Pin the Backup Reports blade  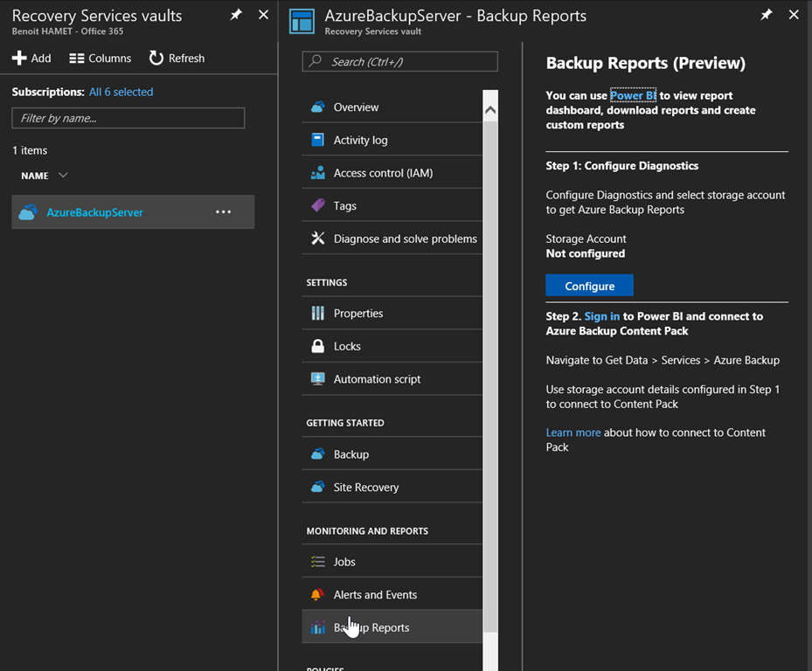coord(767,16)
